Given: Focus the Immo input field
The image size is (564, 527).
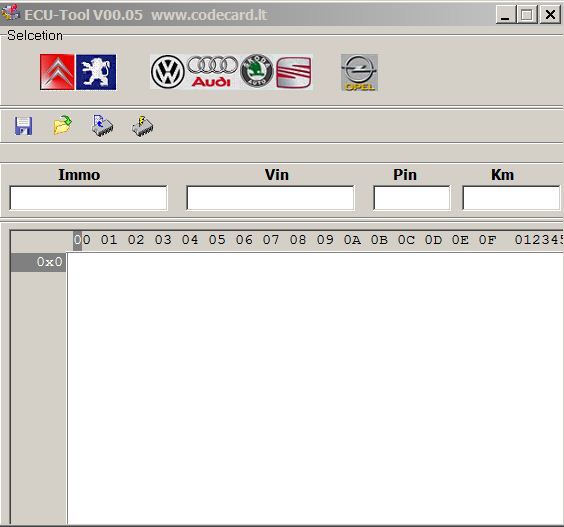Looking at the screenshot, I should tap(88, 198).
